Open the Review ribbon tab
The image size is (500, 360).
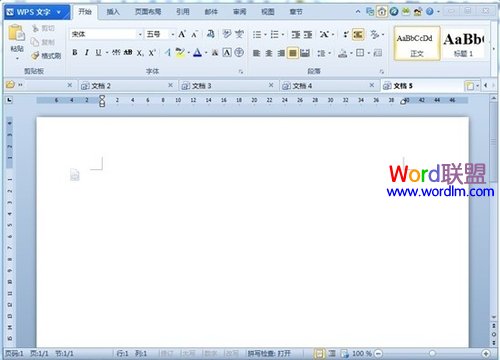(239, 12)
